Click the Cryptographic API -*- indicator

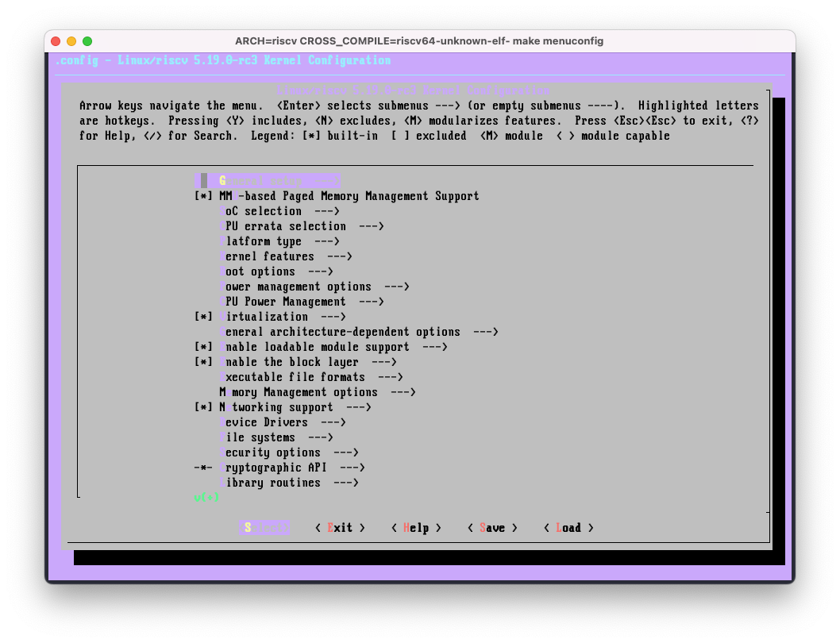pyautogui.click(x=203, y=468)
